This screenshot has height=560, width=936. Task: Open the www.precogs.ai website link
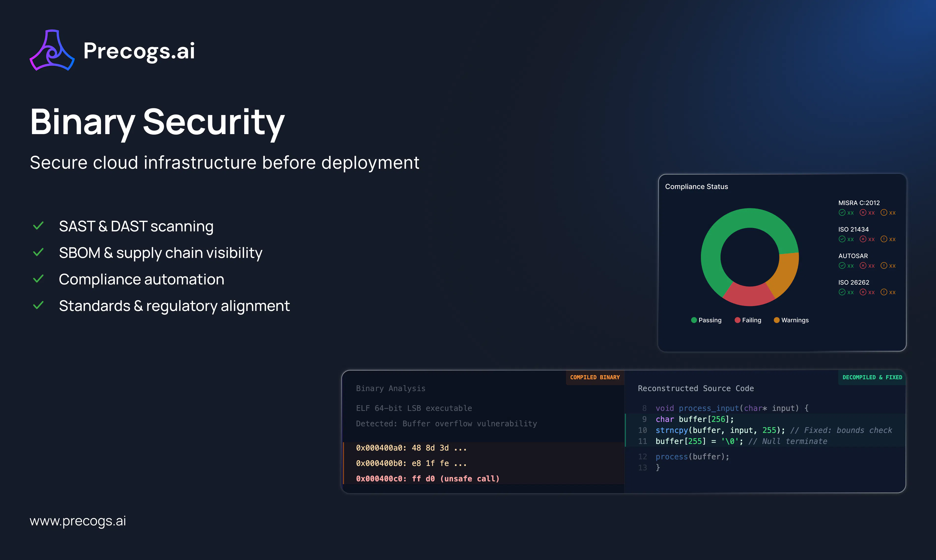(78, 521)
